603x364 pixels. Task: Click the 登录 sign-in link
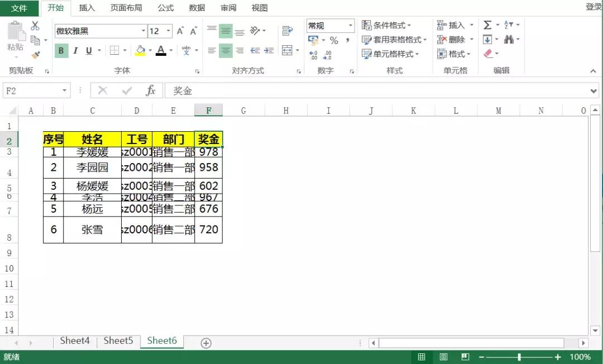(x=594, y=8)
